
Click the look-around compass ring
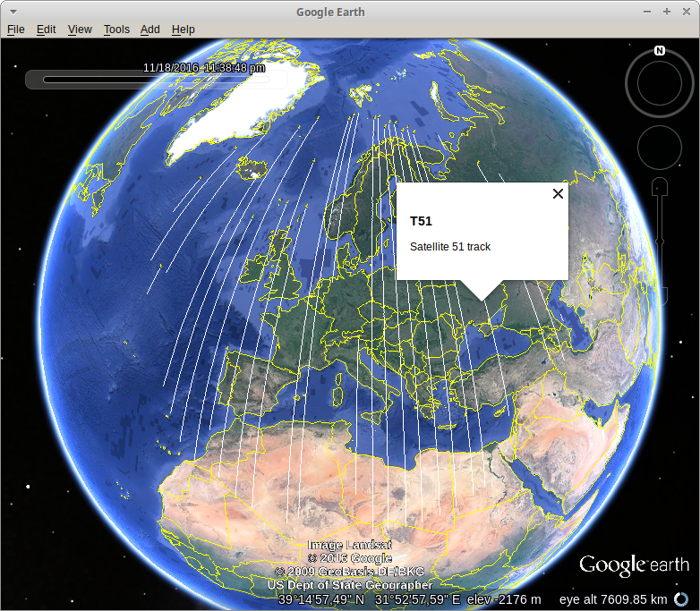point(660,83)
